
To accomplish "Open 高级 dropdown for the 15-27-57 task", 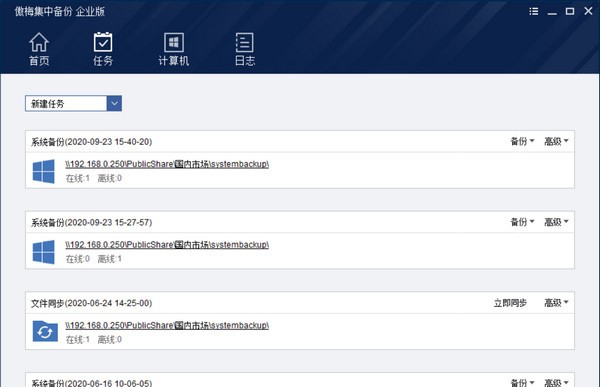I will (x=556, y=222).
